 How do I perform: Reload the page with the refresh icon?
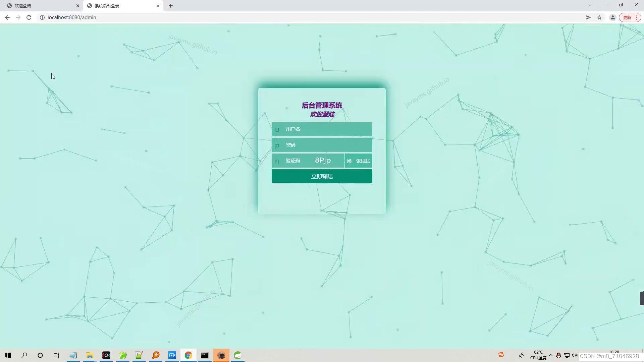click(x=29, y=17)
